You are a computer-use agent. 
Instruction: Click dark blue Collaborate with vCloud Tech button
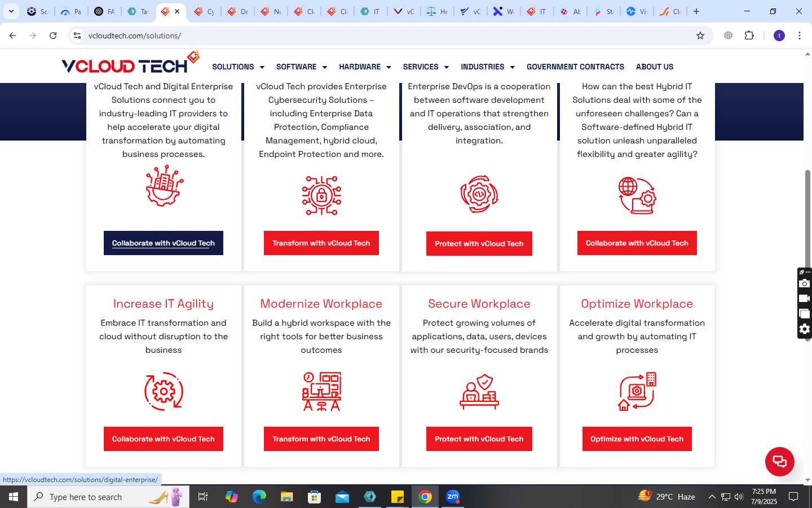click(164, 243)
